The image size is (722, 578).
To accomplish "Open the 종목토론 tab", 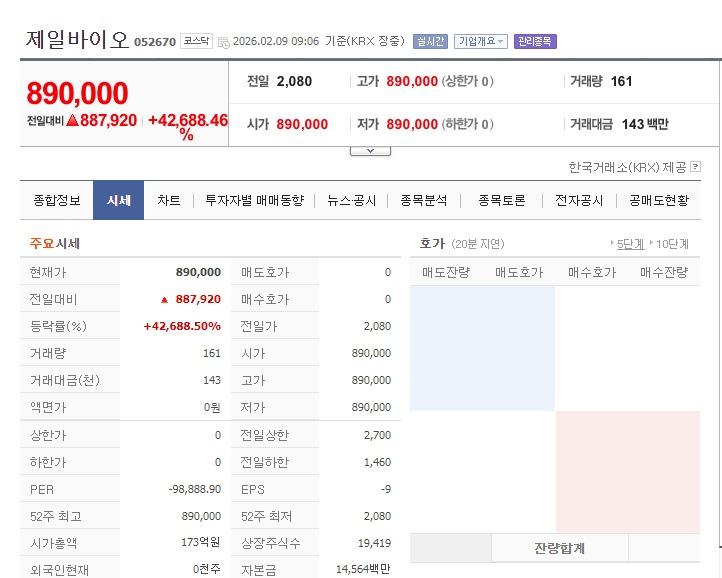I will 501,201.
